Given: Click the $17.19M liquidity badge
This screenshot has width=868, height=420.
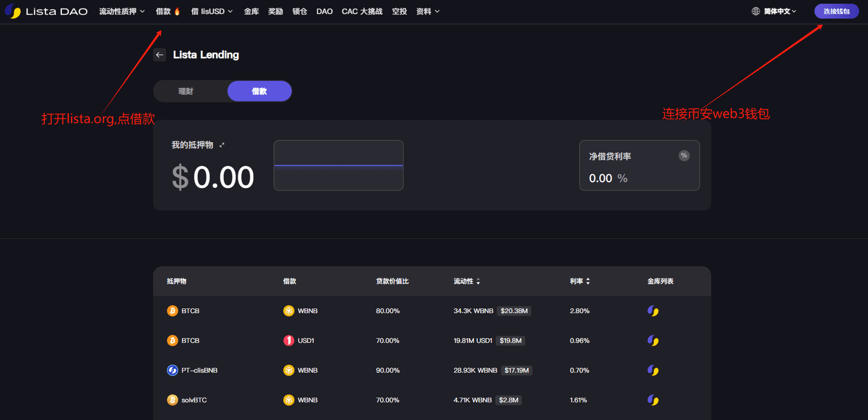Looking at the screenshot, I should click(517, 370).
